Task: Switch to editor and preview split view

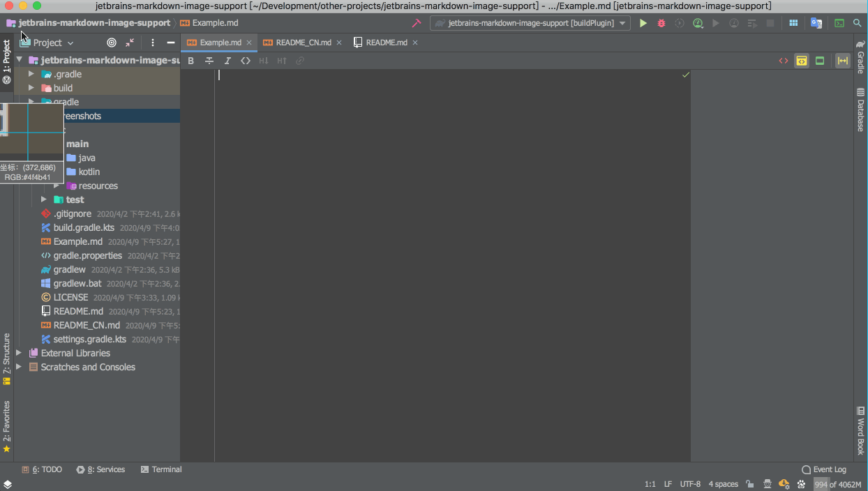Action: pos(802,61)
